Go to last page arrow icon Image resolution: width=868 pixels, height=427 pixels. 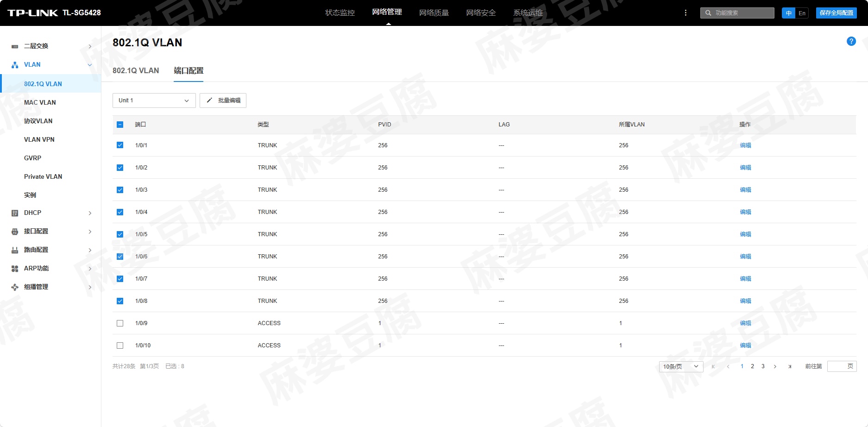coord(790,366)
